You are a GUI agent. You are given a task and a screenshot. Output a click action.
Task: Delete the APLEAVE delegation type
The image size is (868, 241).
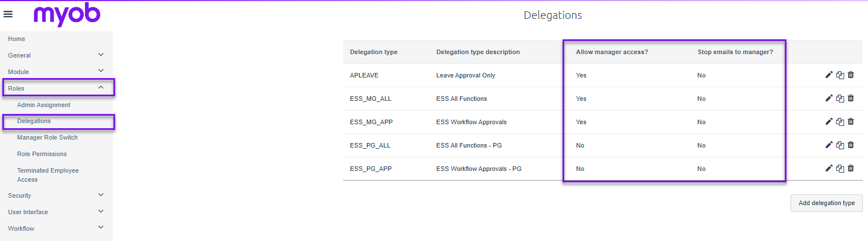pyautogui.click(x=851, y=75)
